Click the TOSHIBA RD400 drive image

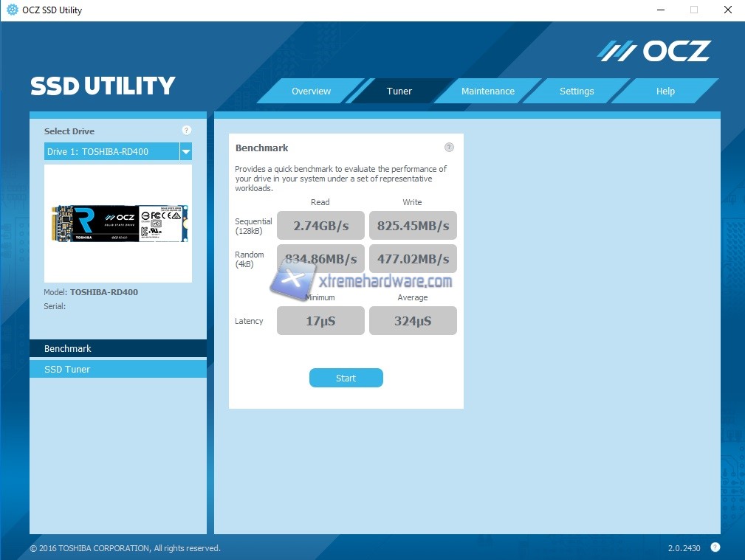(x=118, y=223)
